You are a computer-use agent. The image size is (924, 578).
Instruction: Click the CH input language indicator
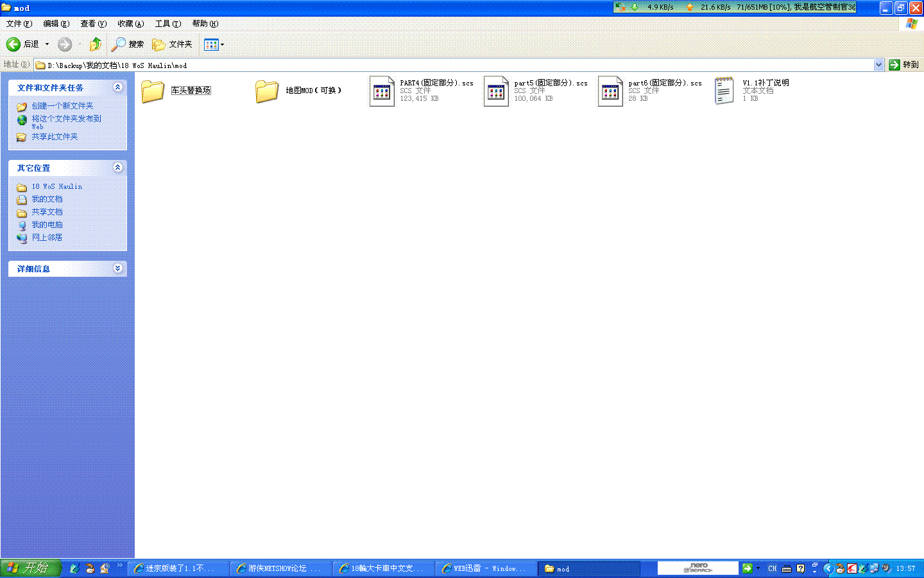[x=772, y=568]
